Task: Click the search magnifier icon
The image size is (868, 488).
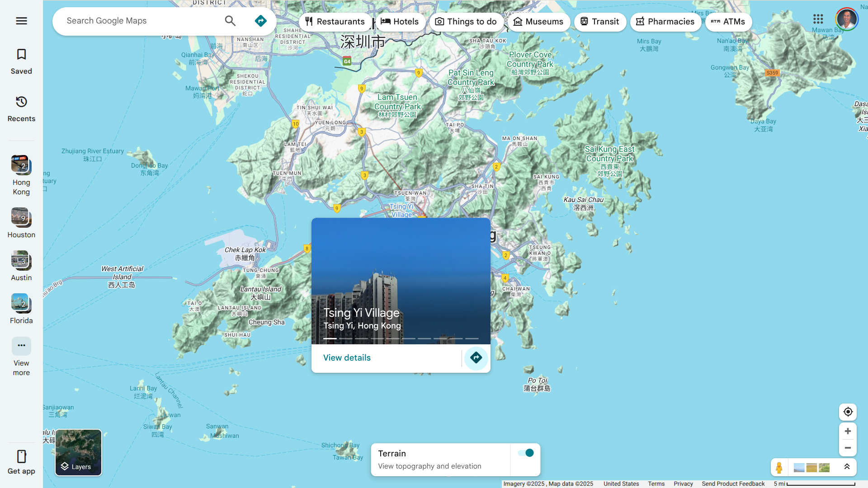Action: coord(230,21)
